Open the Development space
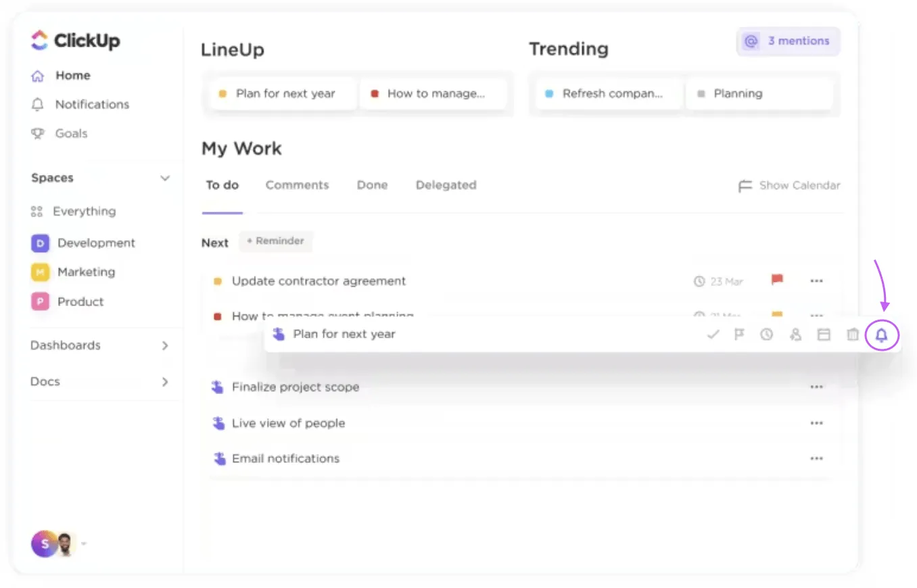This screenshot has width=917, height=588. [96, 243]
